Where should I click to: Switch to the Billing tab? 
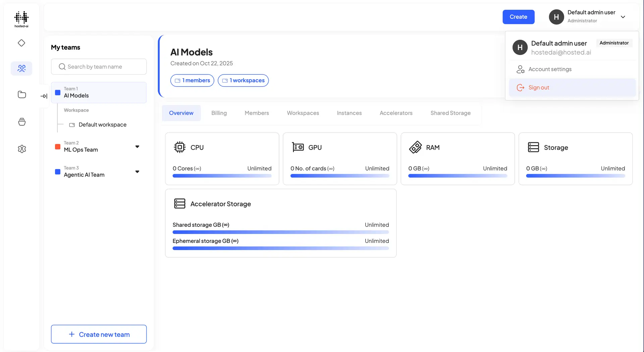(x=219, y=113)
